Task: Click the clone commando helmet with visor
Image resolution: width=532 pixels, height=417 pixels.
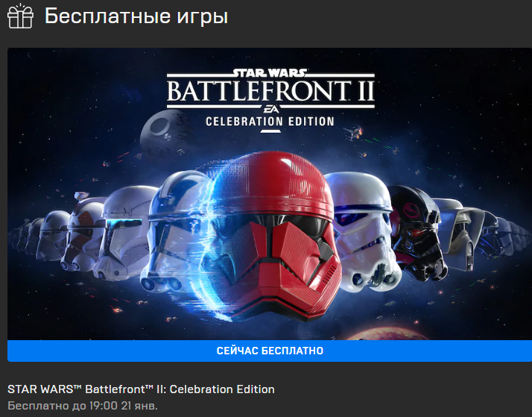Action: (125, 233)
